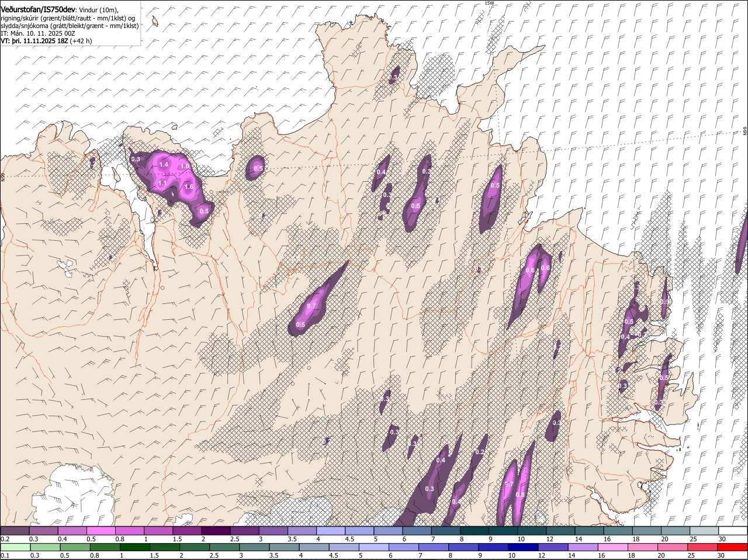Click the 1.1 precipitation value on the map

point(162,184)
